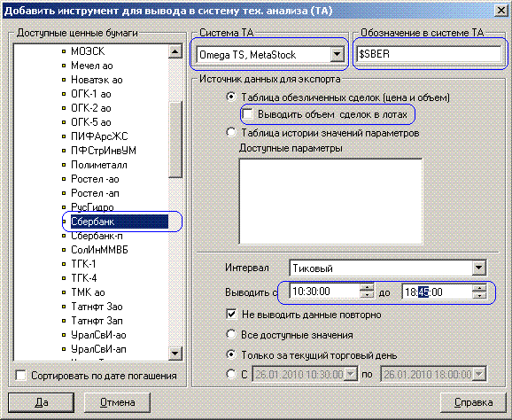Check 'Выводить объем сделок в лотах'
The width and height of the screenshot is (512, 420).
pos(247,114)
